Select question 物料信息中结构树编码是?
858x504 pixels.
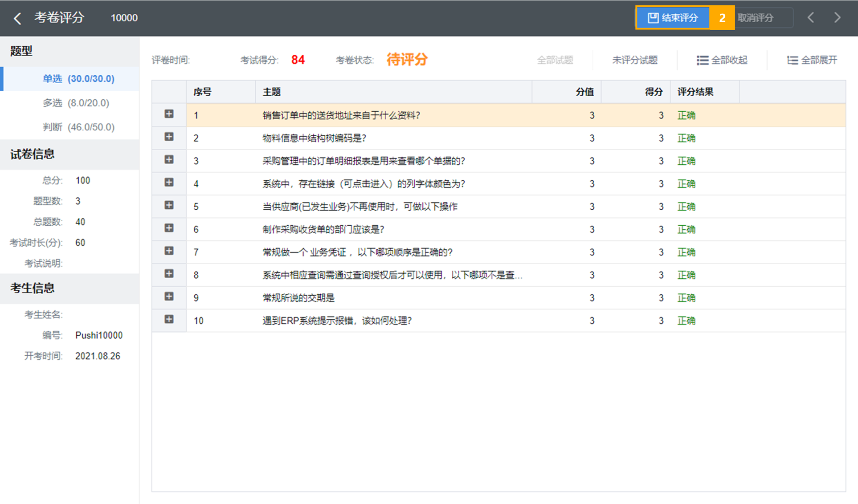click(x=315, y=138)
